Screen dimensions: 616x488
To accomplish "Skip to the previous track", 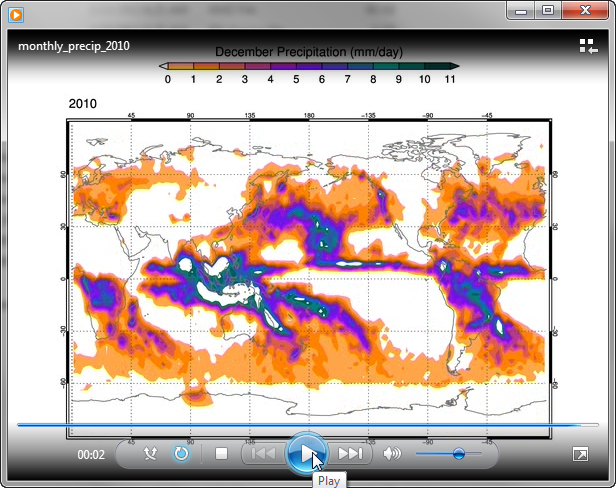I will tap(263, 454).
